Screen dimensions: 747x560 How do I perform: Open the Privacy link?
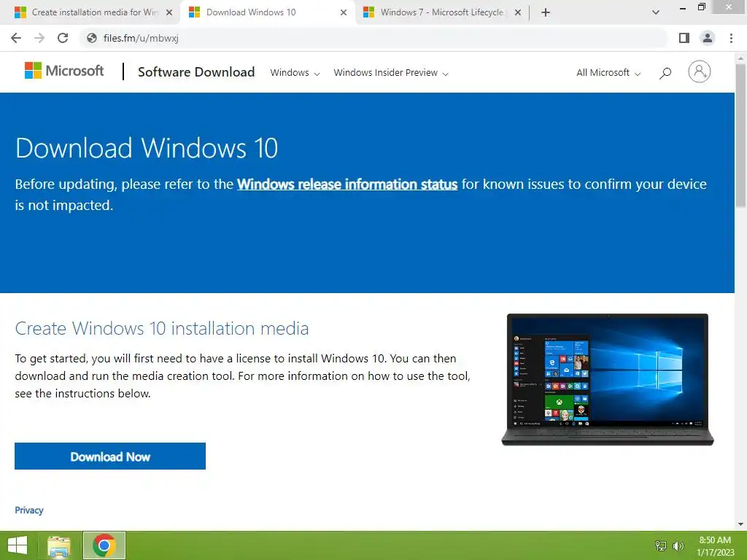click(x=29, y=510)
